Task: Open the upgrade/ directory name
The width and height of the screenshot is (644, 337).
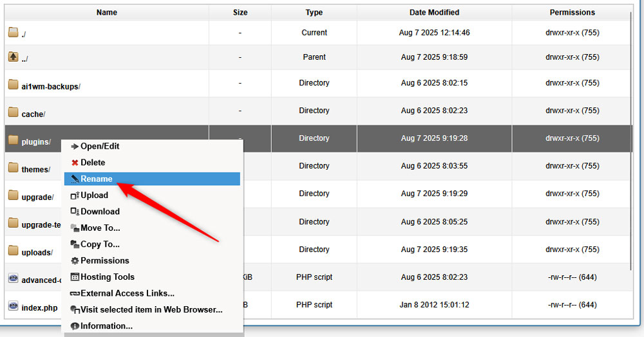Action: coord(37,197)
